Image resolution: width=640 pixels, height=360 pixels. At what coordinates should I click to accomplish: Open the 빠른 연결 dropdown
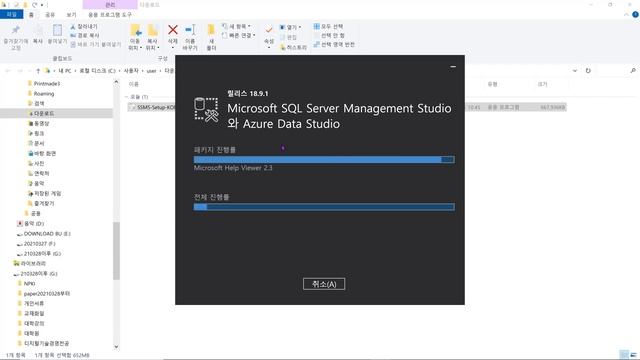click(239, 36)
